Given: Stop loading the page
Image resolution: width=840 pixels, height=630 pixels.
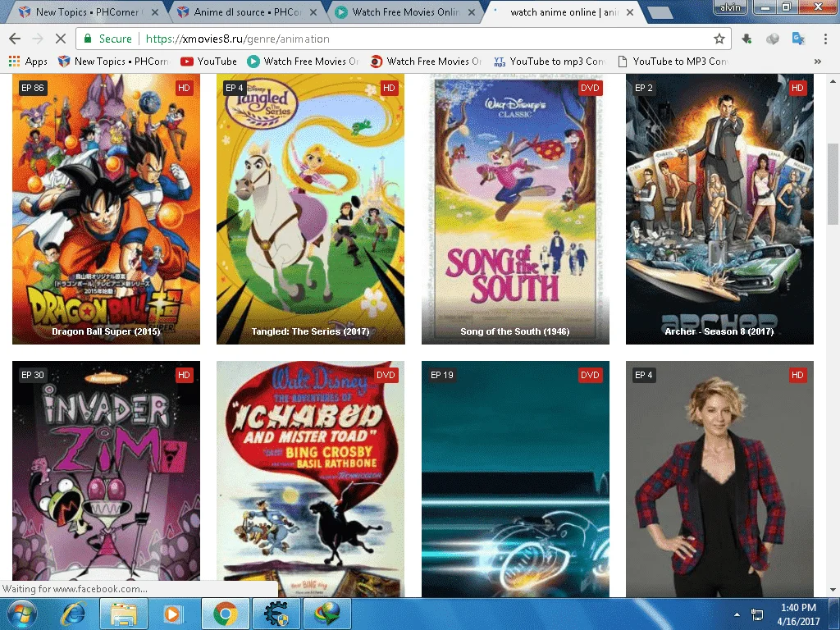Looking at the screenshot, I should [60, 39].
